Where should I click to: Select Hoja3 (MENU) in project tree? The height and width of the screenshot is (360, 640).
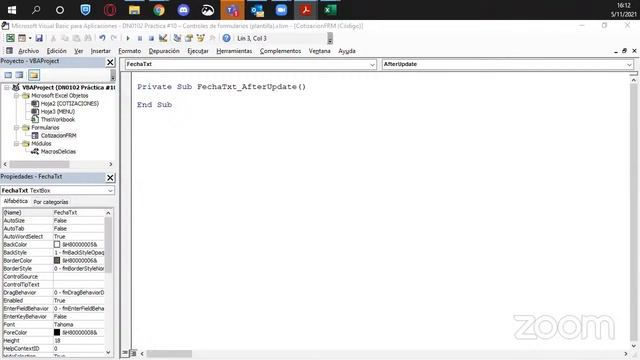58,111
